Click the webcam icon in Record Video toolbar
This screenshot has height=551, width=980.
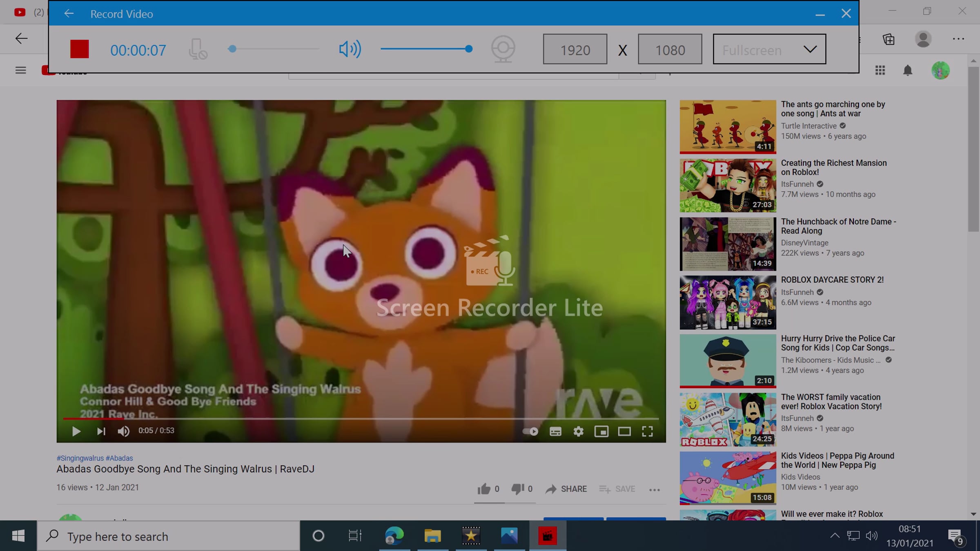[503, 49]
